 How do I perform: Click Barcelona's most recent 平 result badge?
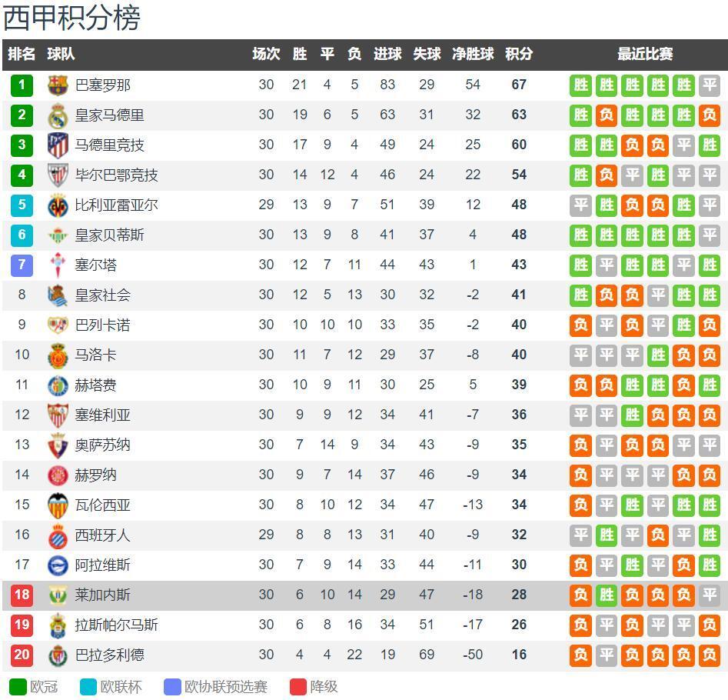(709, 85)
